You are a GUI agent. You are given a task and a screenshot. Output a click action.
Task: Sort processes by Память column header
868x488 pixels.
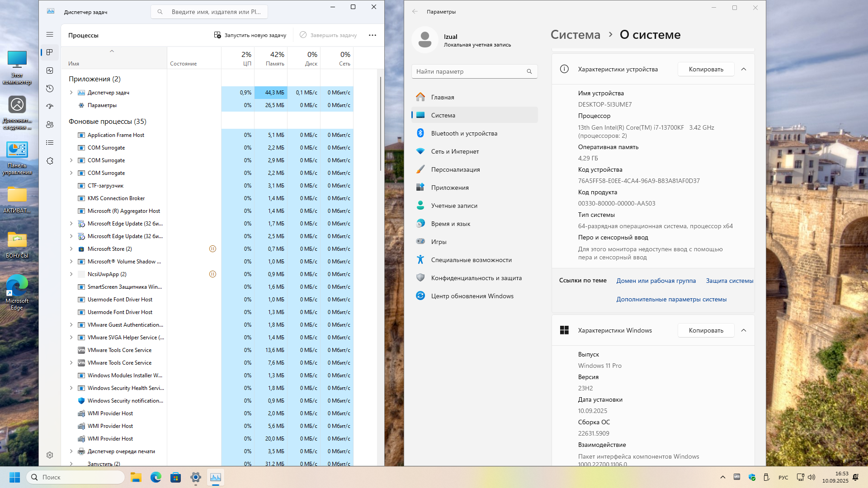pyautogui.click(x=271, y=58)
